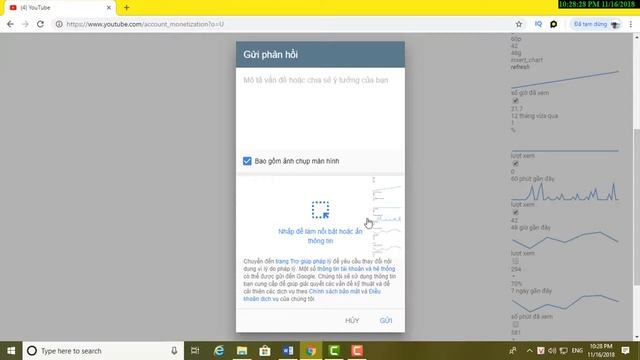This screenshot has height=360, width=640.
Task: Toggle the số phút đã xem checkbox
Action: click(x=516, y=324)
